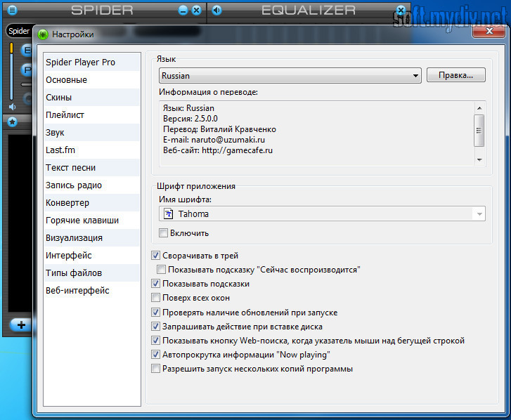Open 'Текст песни' settings section
511x420 pixels.
(x=92, y=168)
